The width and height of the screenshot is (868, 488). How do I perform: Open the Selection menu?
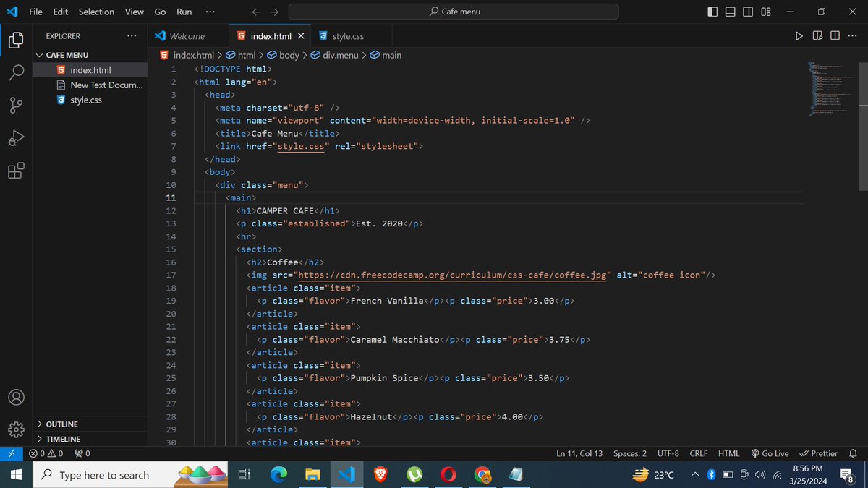pyautogui.click(x=96, y=12)
